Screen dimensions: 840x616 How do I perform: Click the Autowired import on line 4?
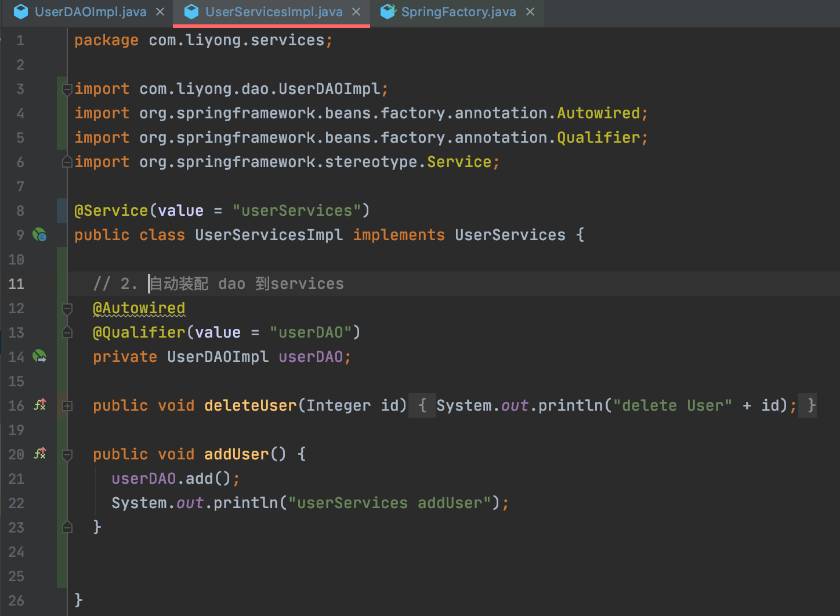tap(599, 113)
